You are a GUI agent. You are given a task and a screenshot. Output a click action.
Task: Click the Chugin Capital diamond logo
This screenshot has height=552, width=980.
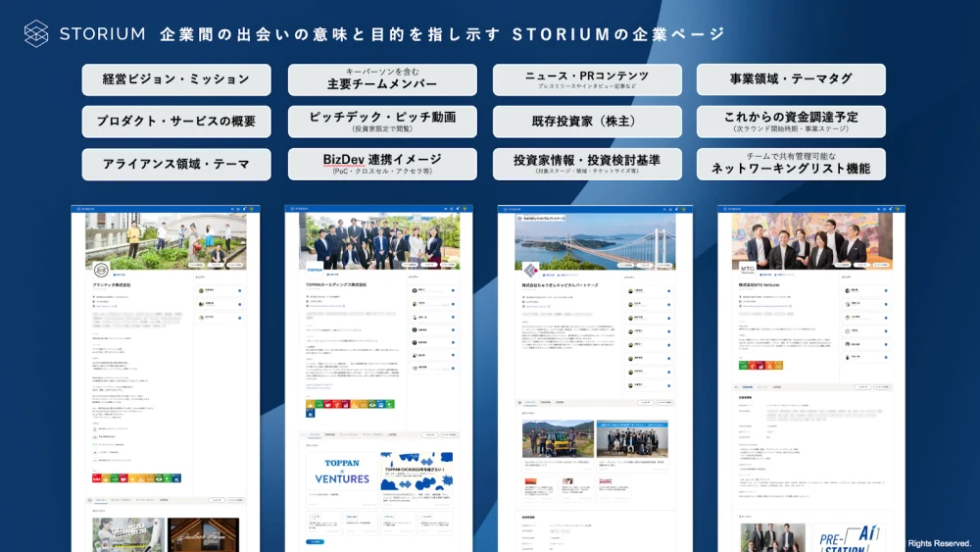click(x=530, y=270)
